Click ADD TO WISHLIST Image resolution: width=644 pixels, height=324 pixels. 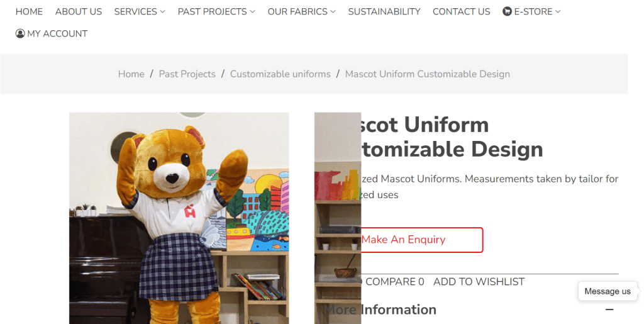click(x=479, y=282)
